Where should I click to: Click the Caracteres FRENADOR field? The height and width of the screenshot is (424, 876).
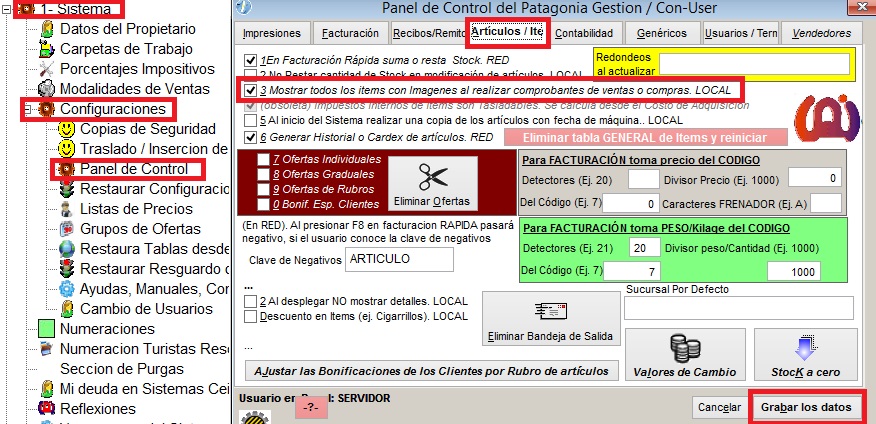pyautogui.click(x=826, y=204)
